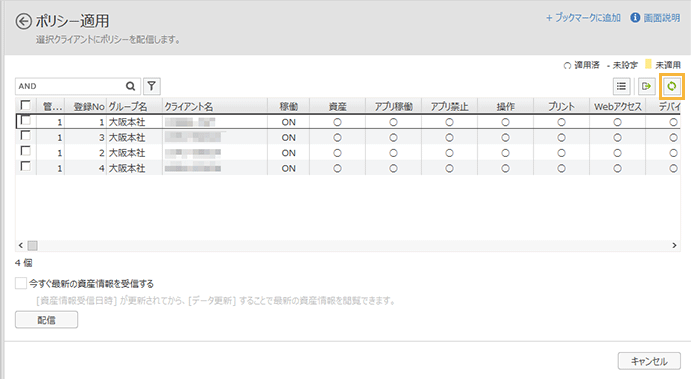Image resolution: width=691 pixels, height=379 pixels.
Task: Sort by 登録No column header
Action: (x=86, y=106)
